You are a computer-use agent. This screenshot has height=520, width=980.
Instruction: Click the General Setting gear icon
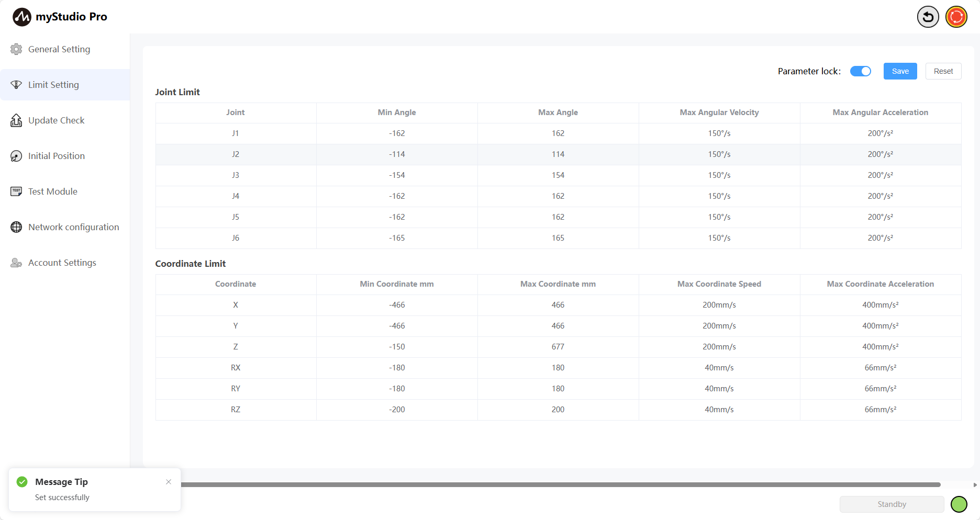[x=16, y=49]
